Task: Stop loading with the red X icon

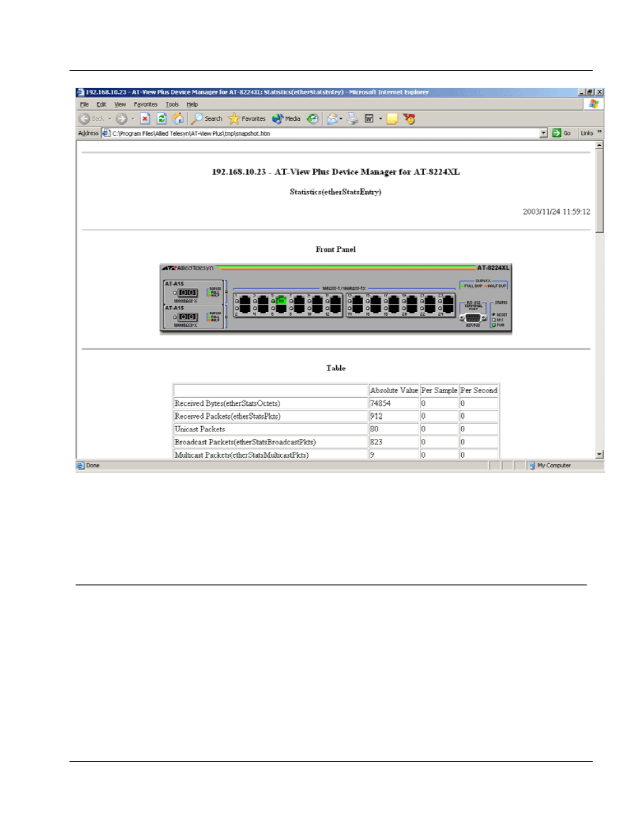Action: tap(145, 119)
